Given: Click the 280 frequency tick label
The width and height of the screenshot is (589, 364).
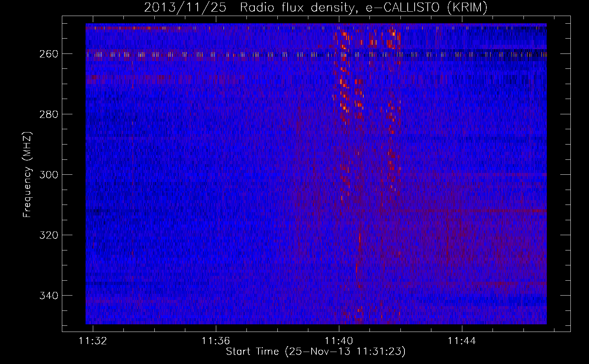Looking at the screenshot, I should 48,114.
